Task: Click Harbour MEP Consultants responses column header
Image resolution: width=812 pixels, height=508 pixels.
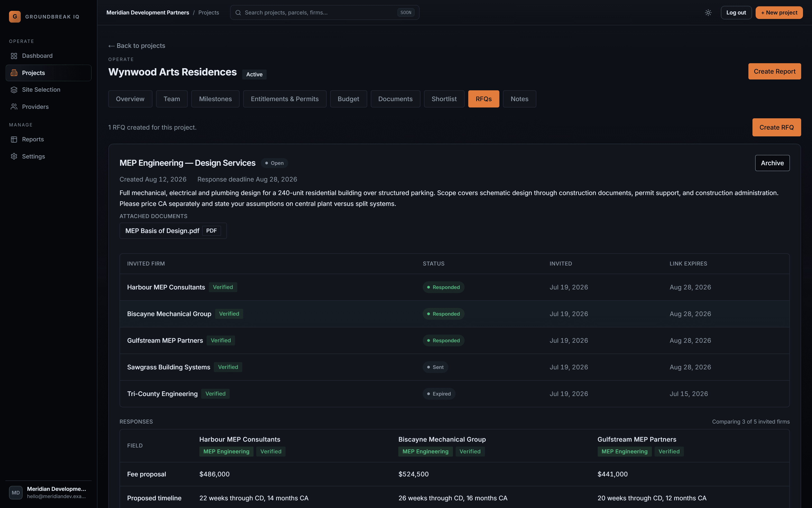Action: [x=240, y=439]
